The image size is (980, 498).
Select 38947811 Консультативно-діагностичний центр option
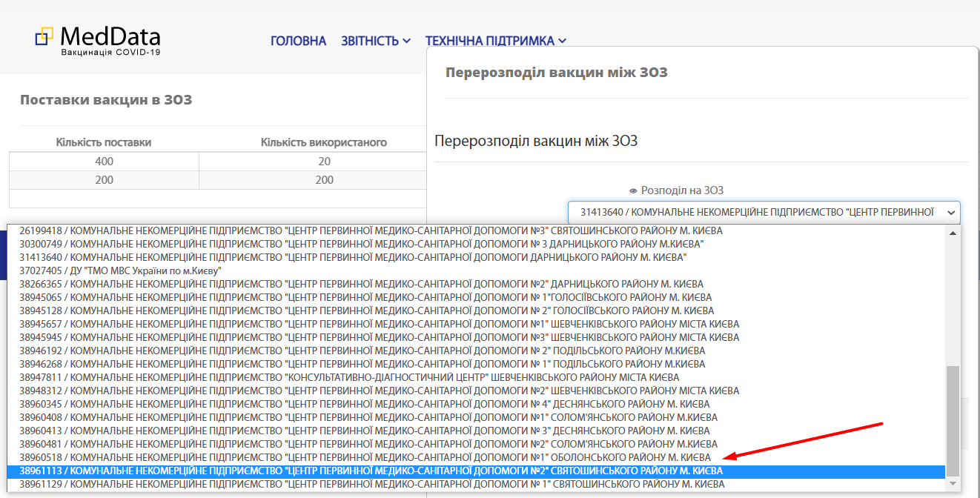coord(348,377)
